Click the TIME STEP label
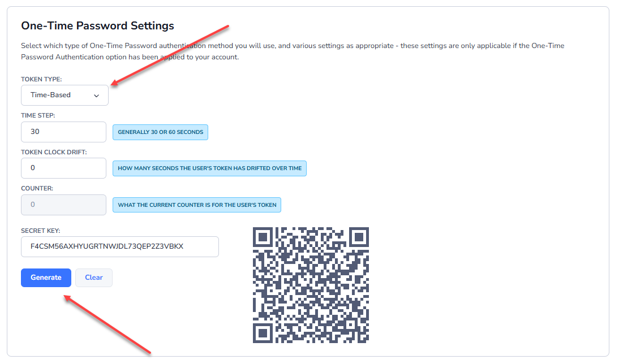The width and height of the screenshot is (619, 364). (38, 115)
